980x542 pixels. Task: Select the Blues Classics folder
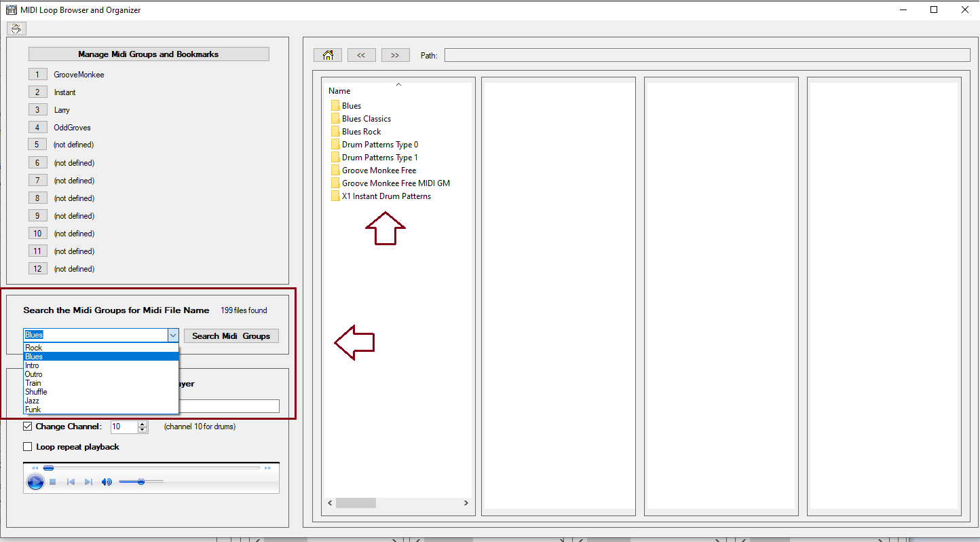pyautogui.click(x=361, y=118)
